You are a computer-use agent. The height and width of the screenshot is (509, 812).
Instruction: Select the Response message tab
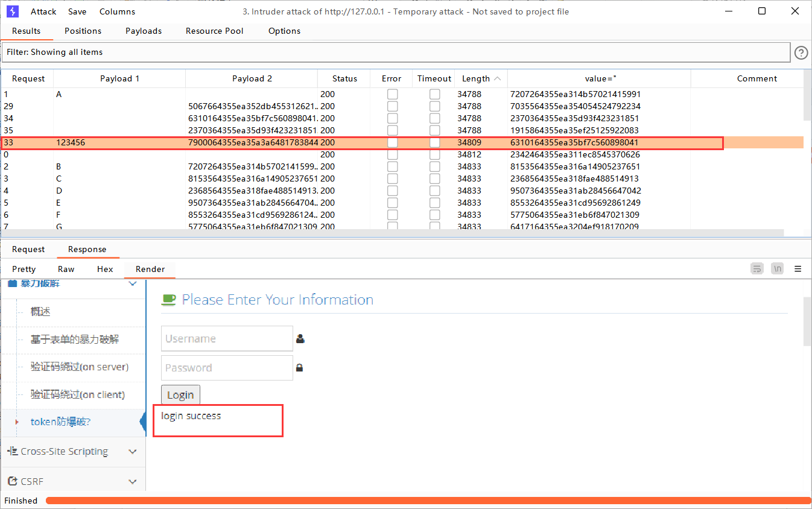[87, 249]
